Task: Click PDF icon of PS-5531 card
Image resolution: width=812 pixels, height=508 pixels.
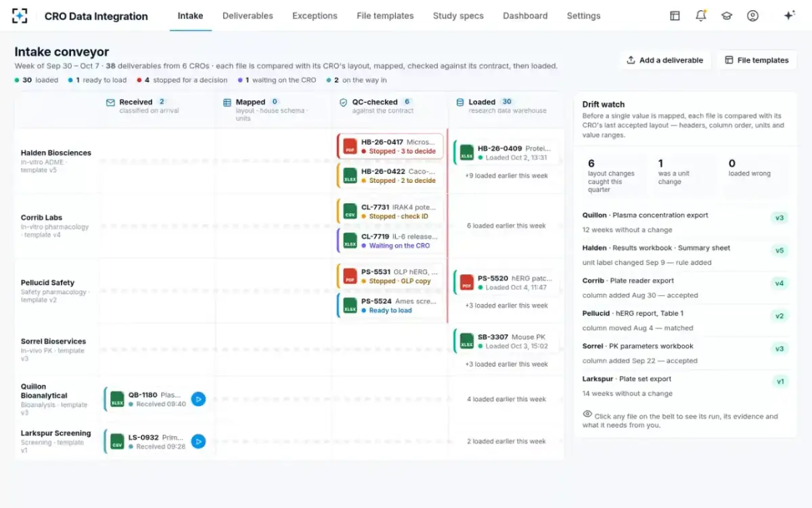Action: (350, 276)
